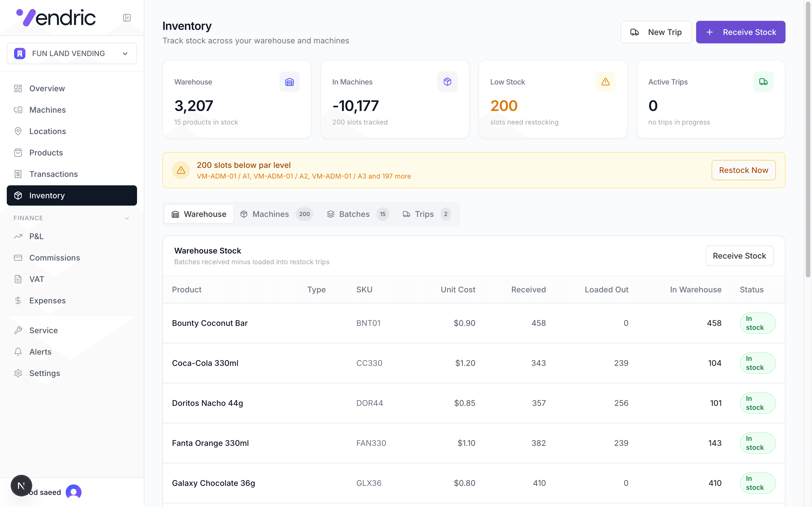Viewport: 812px width, 507px height.
Task: Click the In Machines cube icon
Action: tap(447, 82)
